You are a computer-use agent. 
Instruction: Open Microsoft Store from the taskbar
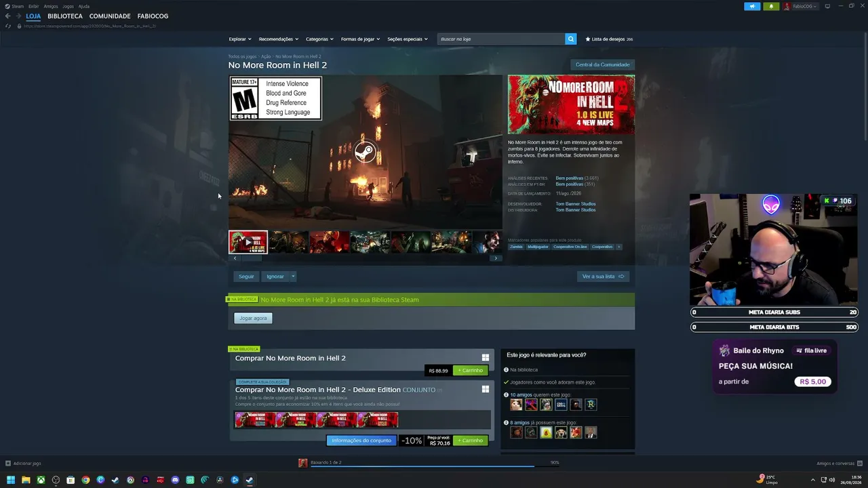(x=71, y=480)
